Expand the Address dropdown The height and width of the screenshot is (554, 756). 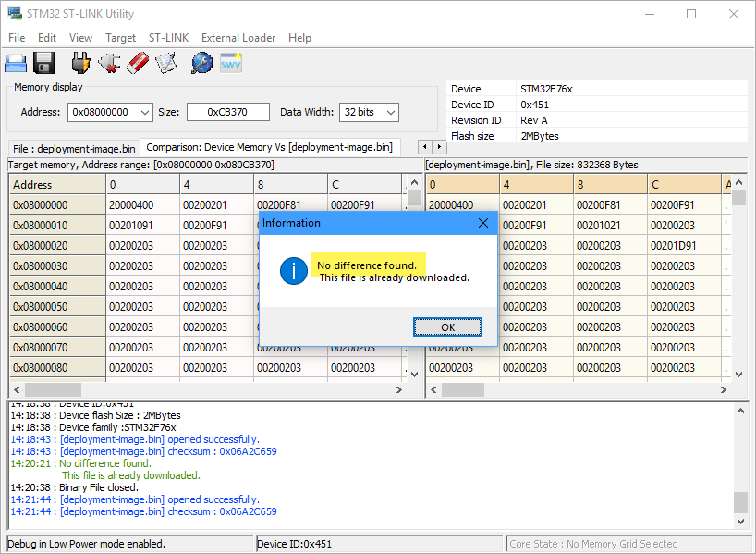pos(145,113)
